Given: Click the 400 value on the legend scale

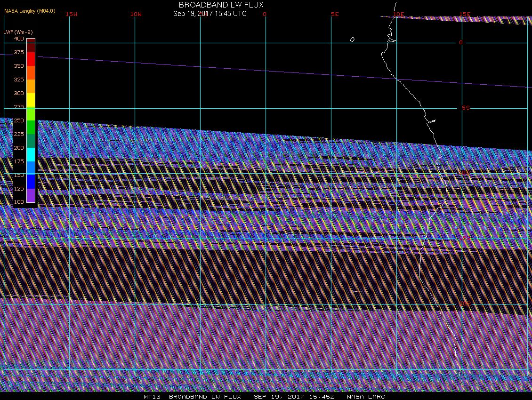Looking at the screenshot, I should [x=19, y=39].
